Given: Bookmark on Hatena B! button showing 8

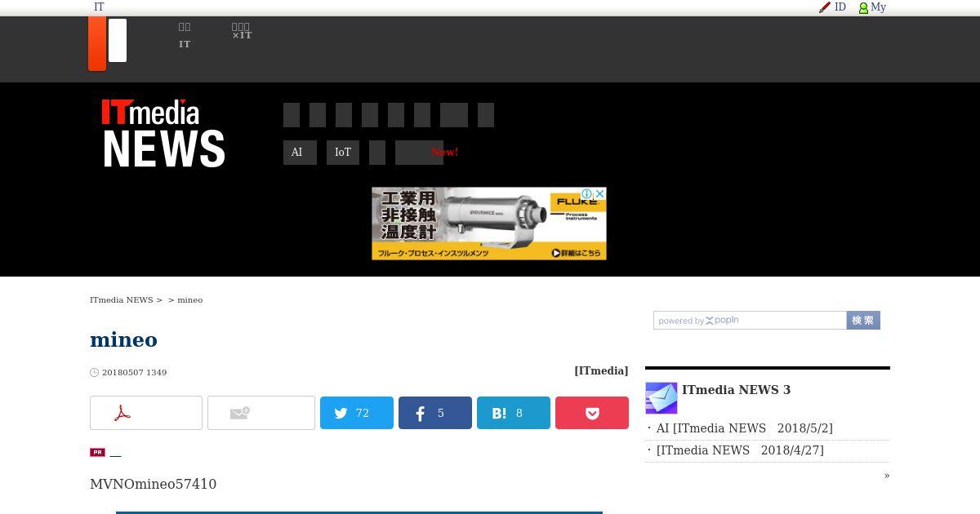Looking at the screenshot, I should coord(514,413).
